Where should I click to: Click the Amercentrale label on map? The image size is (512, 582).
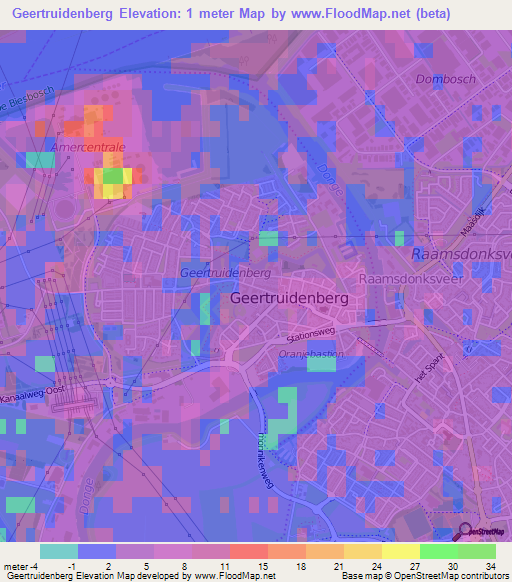click(x=88, y=147)
